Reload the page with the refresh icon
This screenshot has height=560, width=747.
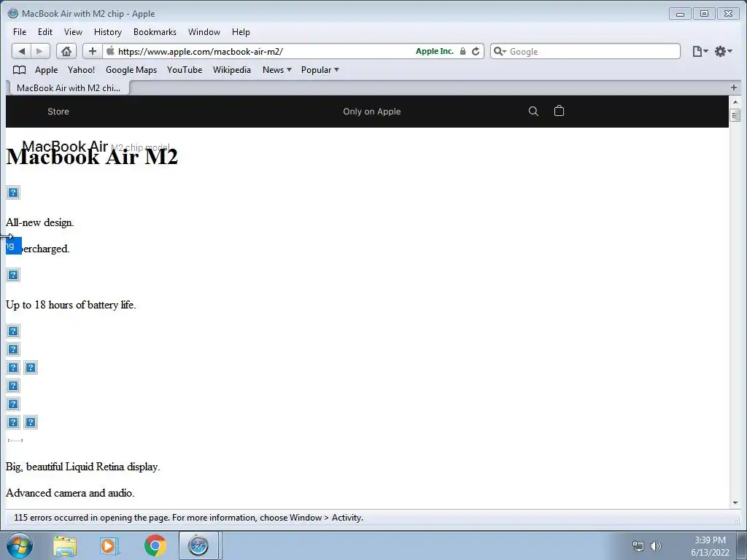point(476,52)
